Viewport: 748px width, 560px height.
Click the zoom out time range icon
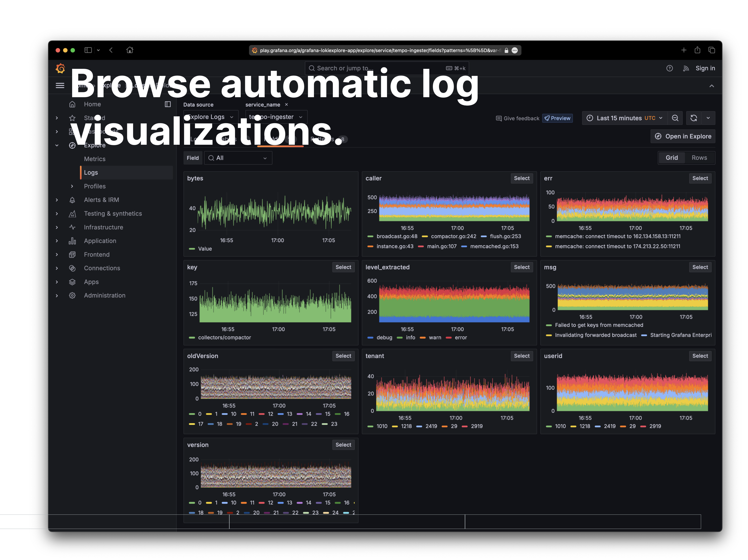point(675,118)
